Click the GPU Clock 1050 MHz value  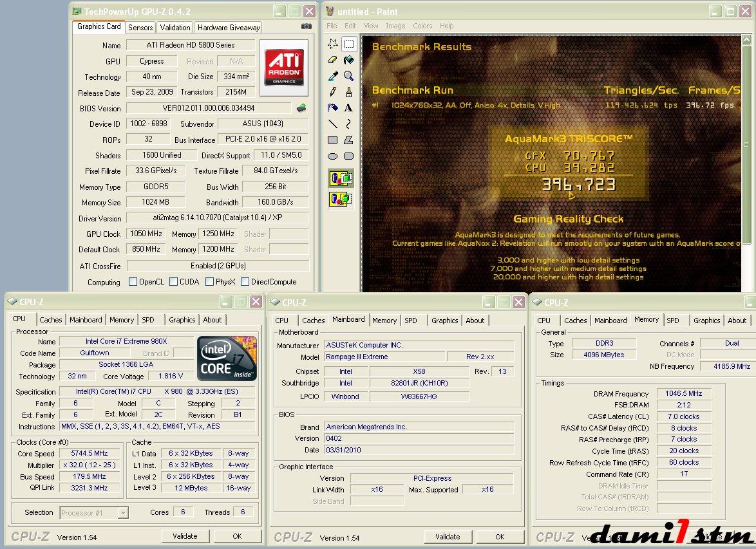pyautogui.click(x=146, y=234)
